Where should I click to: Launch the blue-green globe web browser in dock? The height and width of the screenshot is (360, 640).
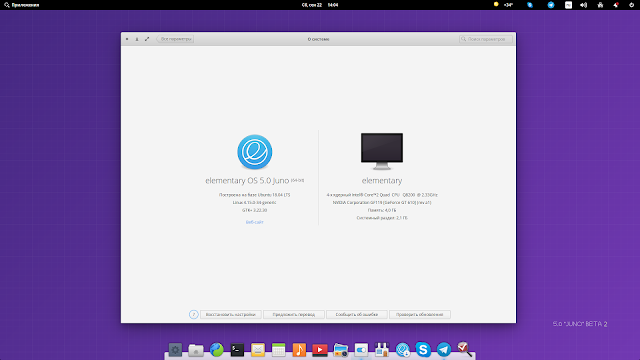[217, 350]
